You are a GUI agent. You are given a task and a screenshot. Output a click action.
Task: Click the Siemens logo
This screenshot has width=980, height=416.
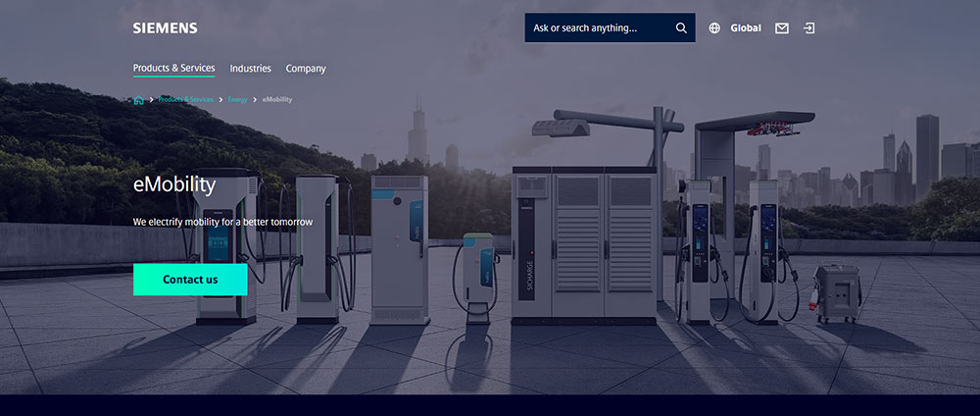(x=165, y=28)
